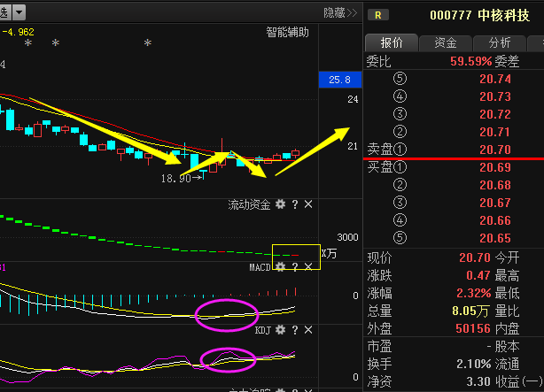Open settings gear for 流动资金 indicator
Image resolution: width=544 pixels, height=392 pixels.
point(281,204)
